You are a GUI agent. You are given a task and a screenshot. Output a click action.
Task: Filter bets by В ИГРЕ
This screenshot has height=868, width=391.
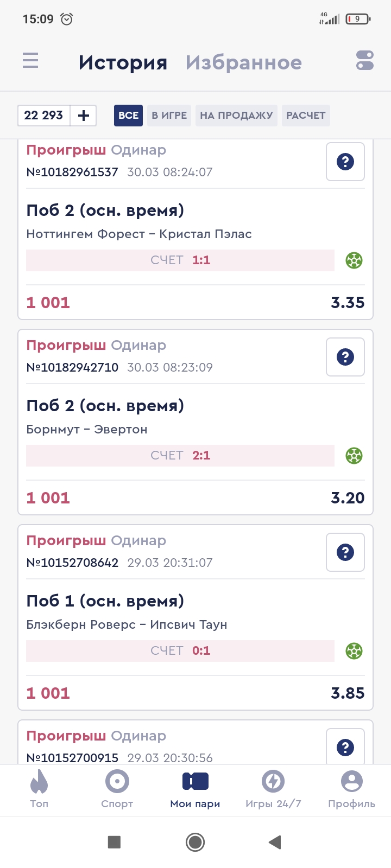[169, 116]
